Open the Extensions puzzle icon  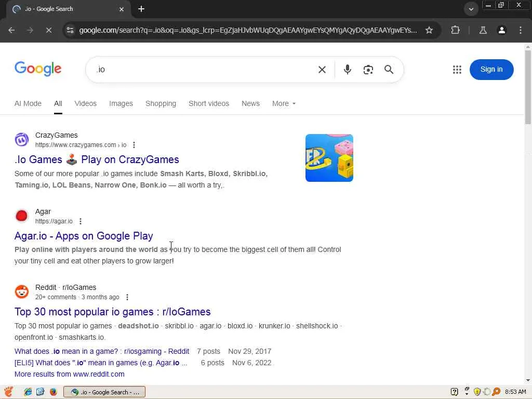[455, 30]
